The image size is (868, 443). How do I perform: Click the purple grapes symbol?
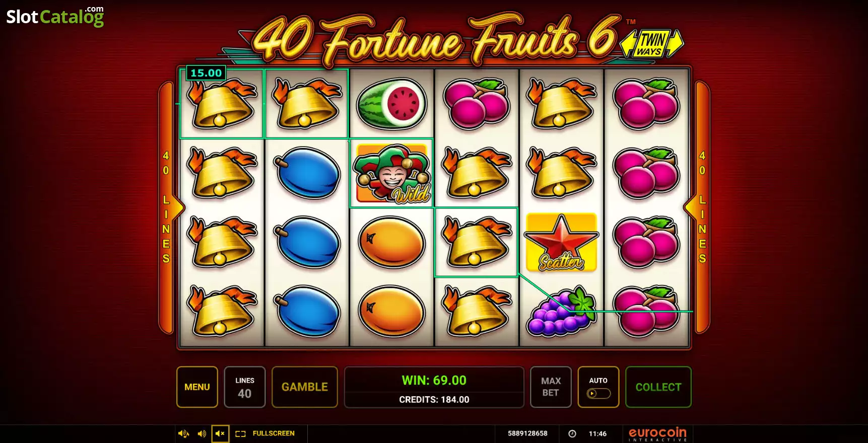coord(561,311)
